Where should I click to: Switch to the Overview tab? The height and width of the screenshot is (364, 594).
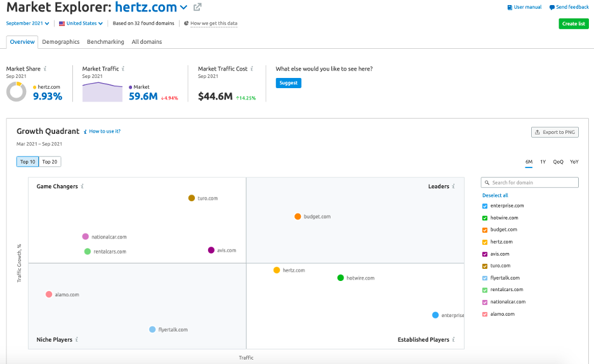pos(22,42)
